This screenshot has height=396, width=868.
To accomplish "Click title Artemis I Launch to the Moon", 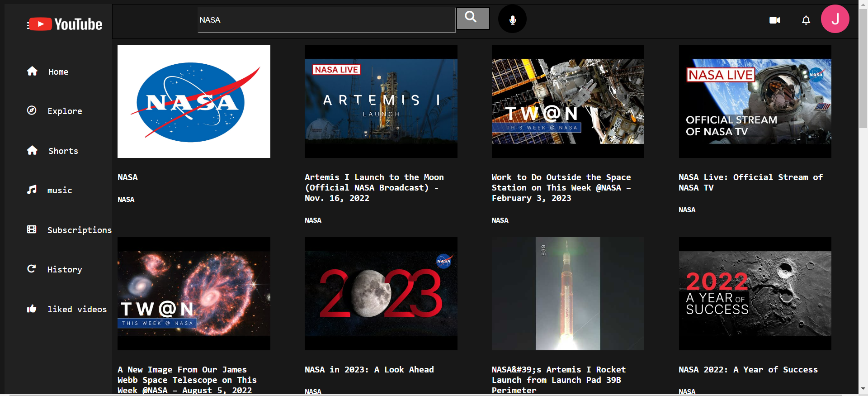I will (x=374, y=188).
